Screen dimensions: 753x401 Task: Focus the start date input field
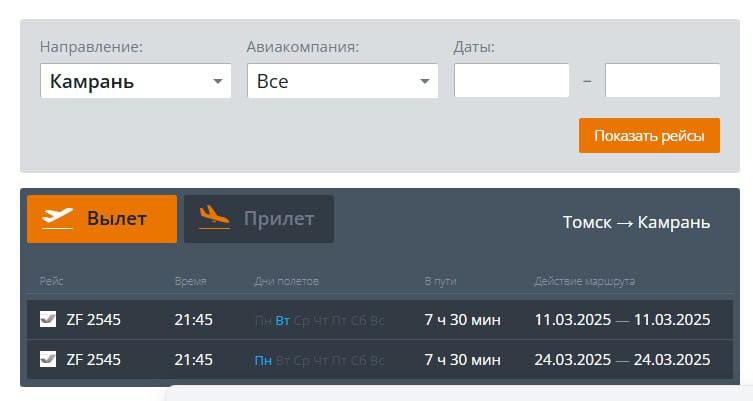point(511,81)
